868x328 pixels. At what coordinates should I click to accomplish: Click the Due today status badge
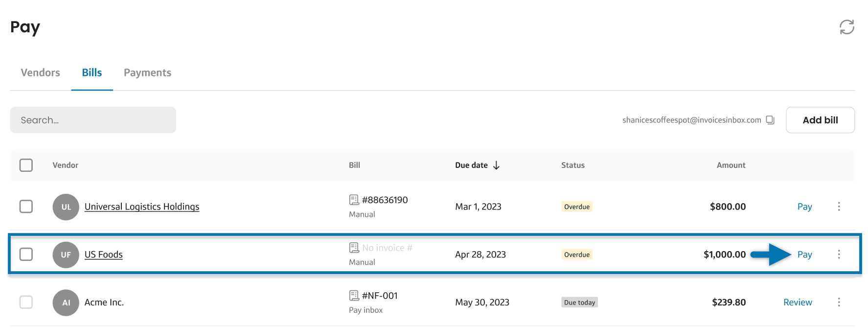click(579, 303)
